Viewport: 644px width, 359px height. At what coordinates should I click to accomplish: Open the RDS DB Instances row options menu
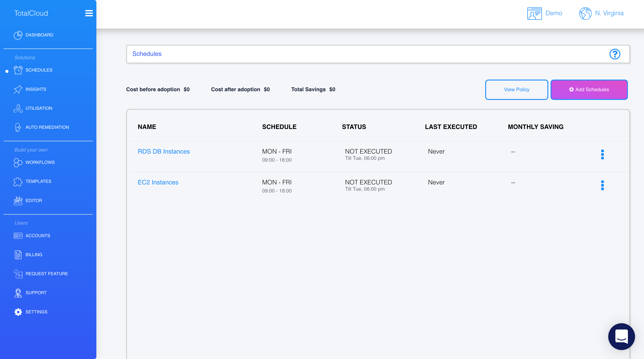point(602,154)
